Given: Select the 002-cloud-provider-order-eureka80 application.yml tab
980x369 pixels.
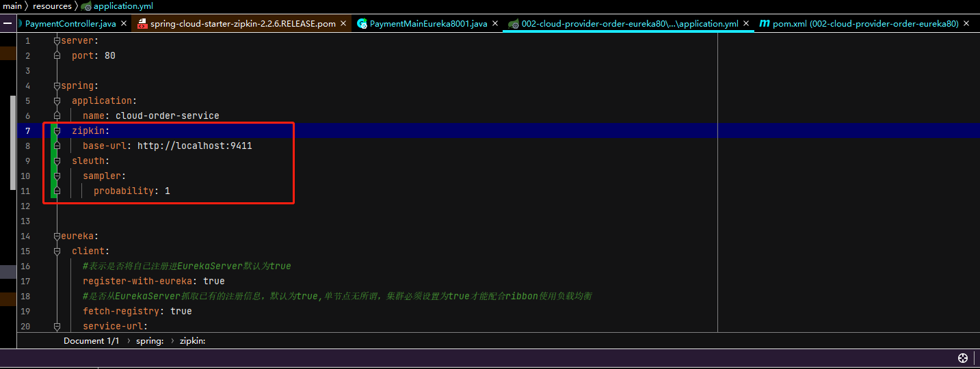Looking at the screenshot, I should [x=629, y=23].
